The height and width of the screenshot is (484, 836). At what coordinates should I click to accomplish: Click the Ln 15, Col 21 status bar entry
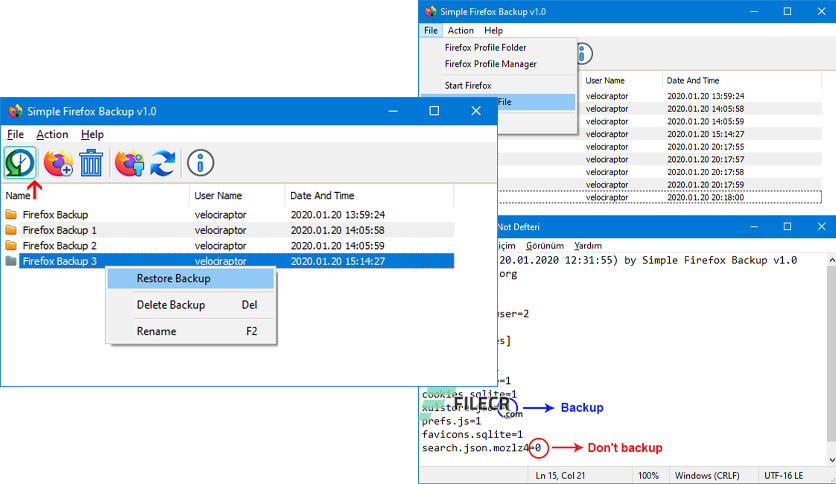point(560,475)
